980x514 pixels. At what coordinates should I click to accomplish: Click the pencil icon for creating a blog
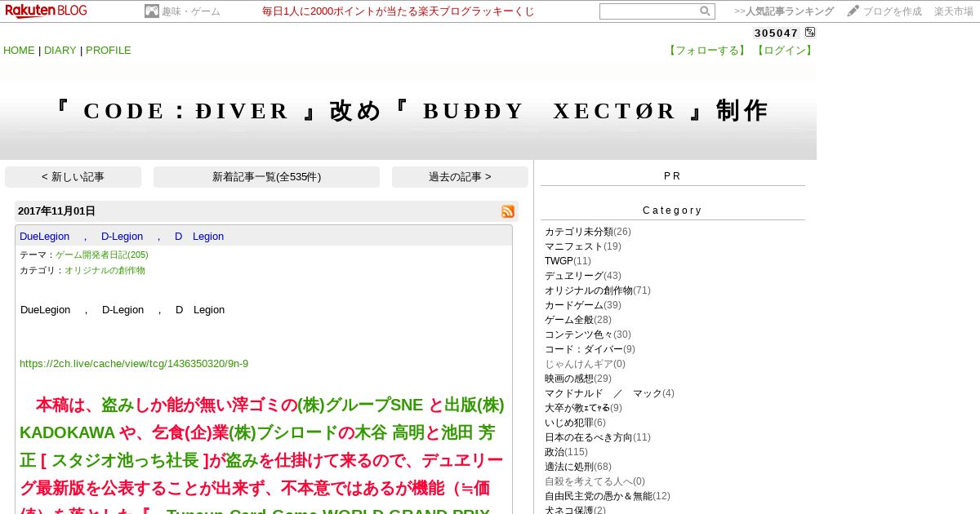(x=853, y=11)
